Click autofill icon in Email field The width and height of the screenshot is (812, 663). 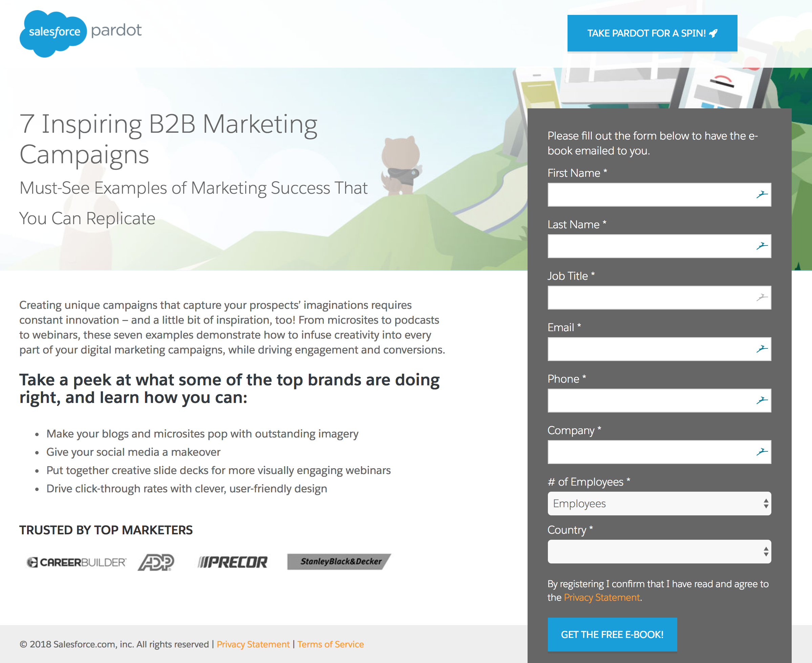762,349
